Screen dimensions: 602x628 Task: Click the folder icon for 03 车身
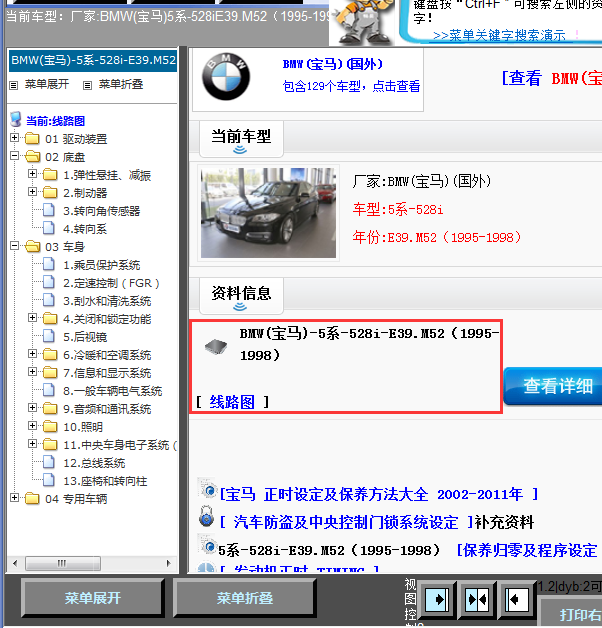[32, 246]
